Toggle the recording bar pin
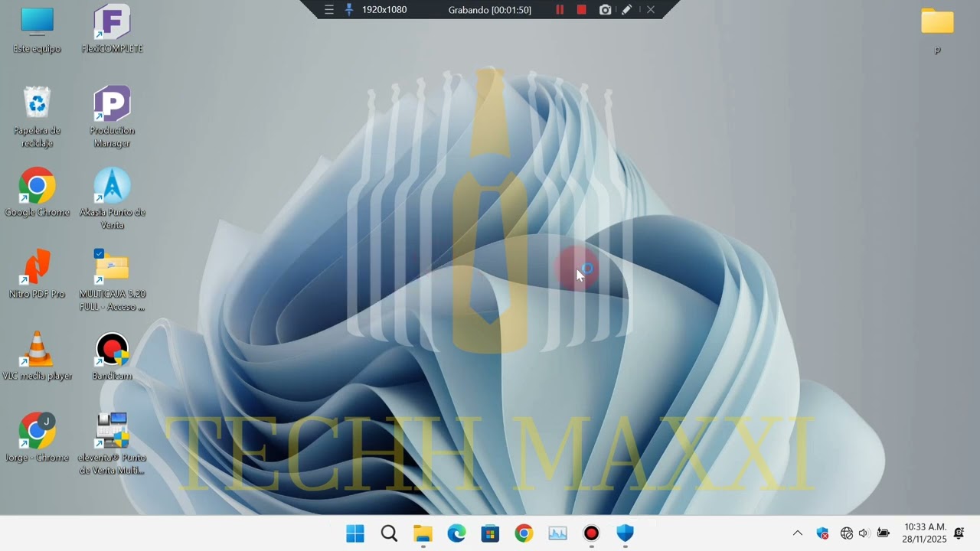Viewport: 980px width, 551px height. (x=349, y=10)
